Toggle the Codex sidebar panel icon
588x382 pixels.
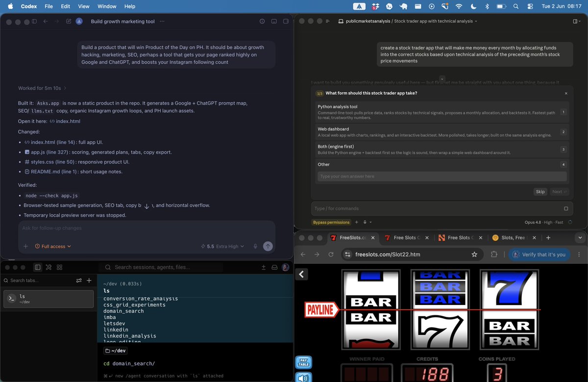pos(34,22)
